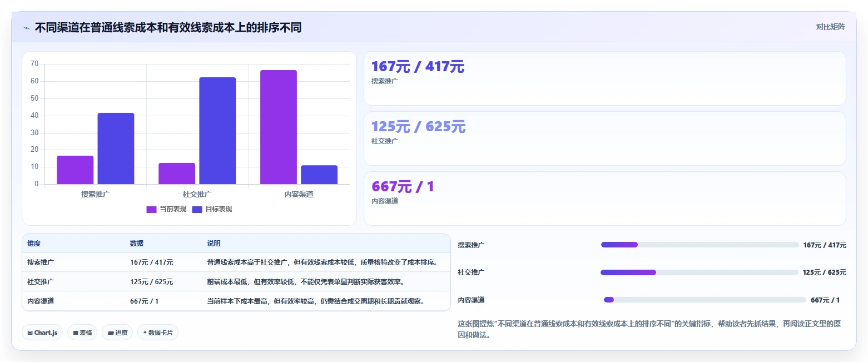The width and height of the screenshot is (868, 362).
Task: Click the 内容渠道 label beside its progress bar
Action: pyautogui.click(x=471, y=300)
